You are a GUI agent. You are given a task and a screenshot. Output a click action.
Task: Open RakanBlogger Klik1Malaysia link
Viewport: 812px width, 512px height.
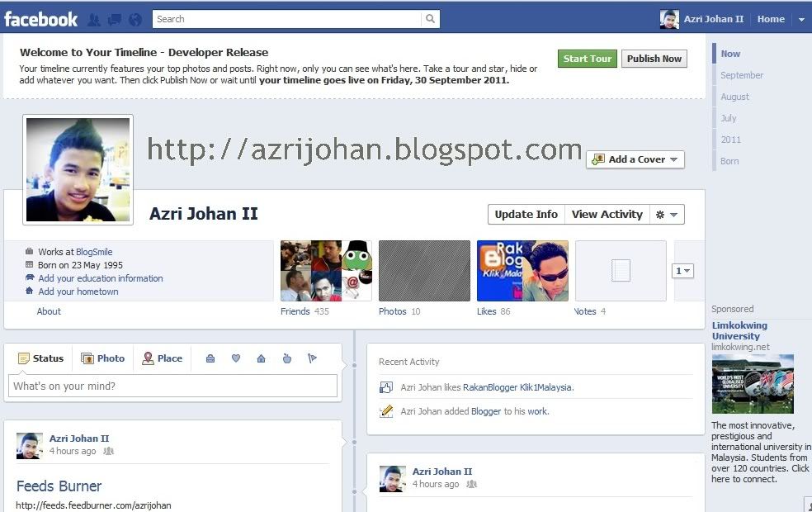(517, 387)
